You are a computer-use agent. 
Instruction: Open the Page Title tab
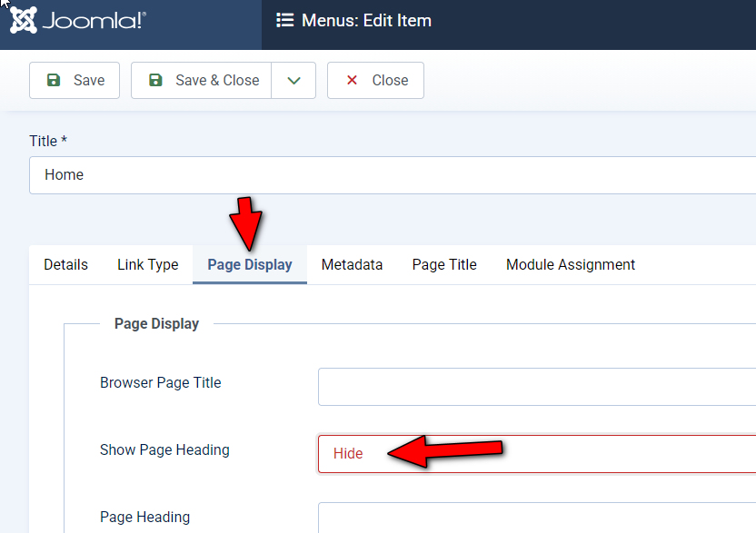[x=444, y=265]
